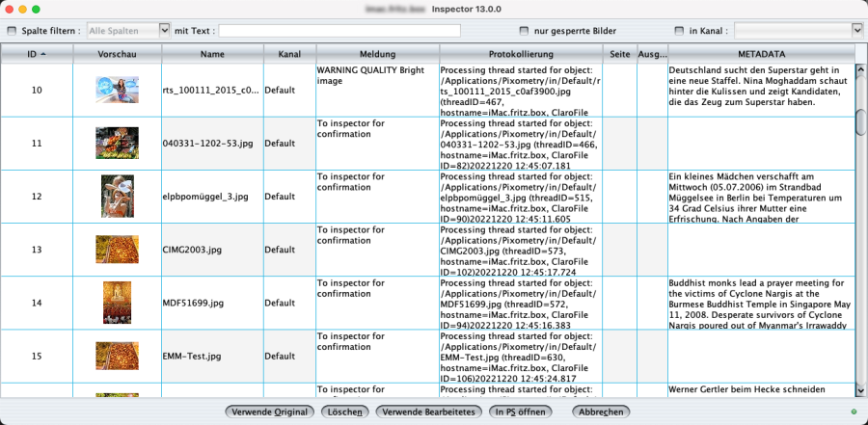Click the scrollbar down arrow

click(861, 392)
